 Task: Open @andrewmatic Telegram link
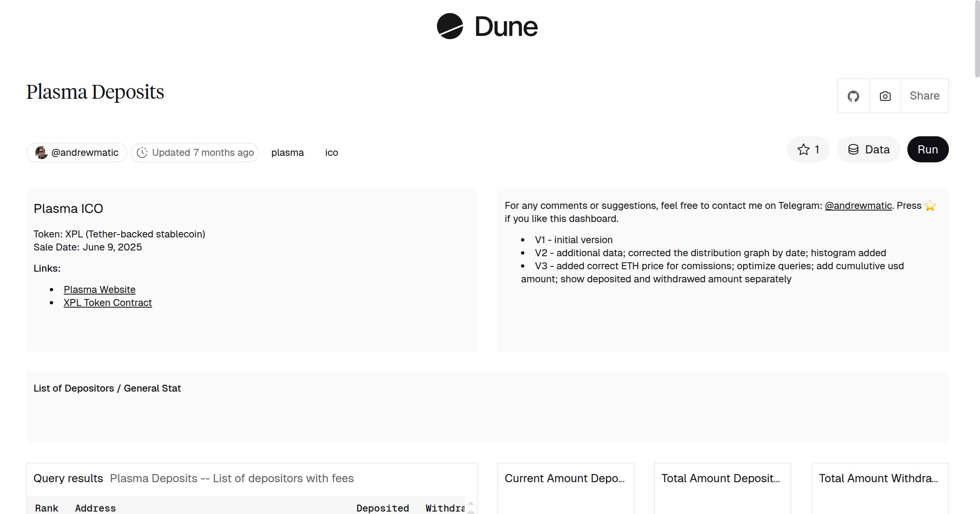858,206
